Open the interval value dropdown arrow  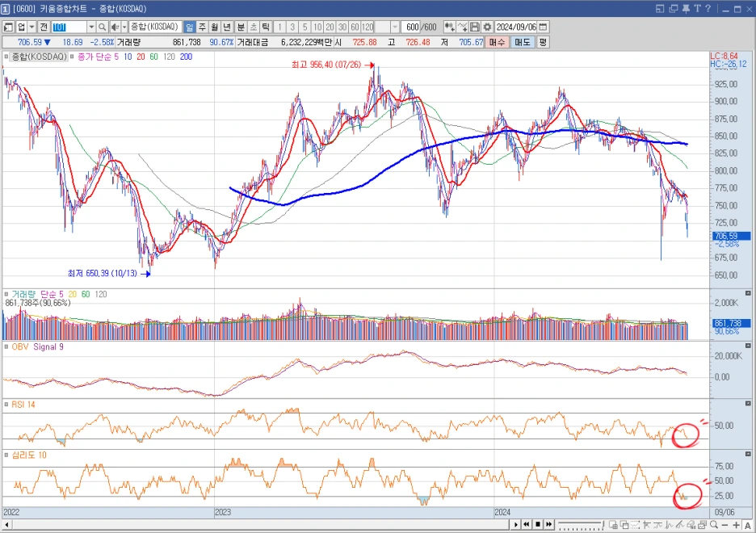[395, 27]
